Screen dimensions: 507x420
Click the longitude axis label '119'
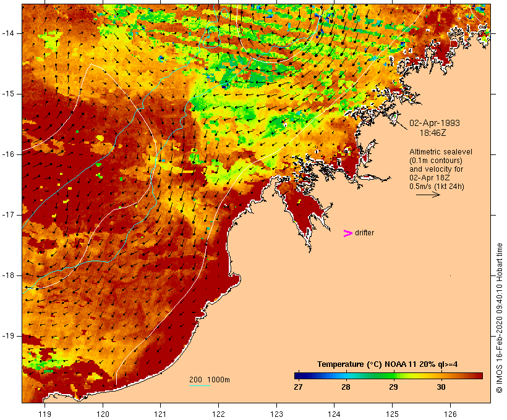(x=45, y=414)
